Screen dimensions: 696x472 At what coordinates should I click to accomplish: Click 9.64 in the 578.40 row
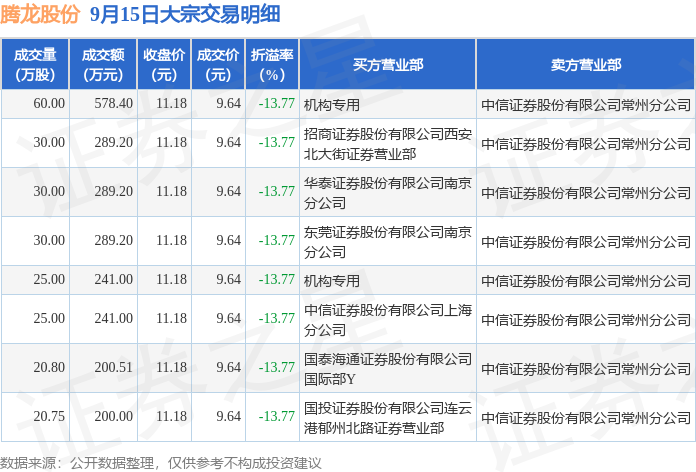pos(229,103)
